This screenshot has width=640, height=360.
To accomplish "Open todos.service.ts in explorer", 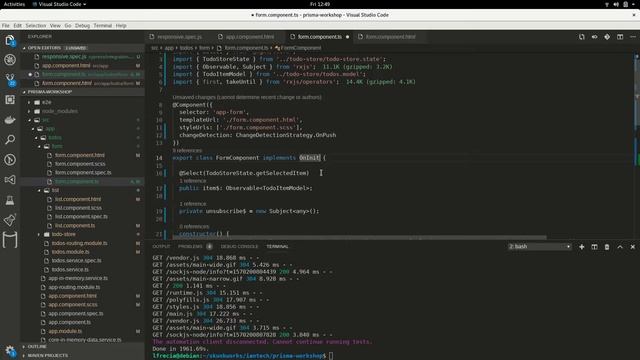I will [70, 269].
